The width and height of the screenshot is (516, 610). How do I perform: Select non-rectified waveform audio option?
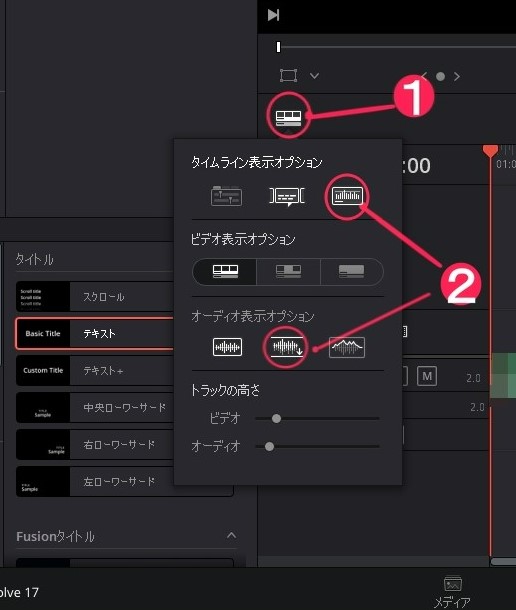tap(227, 347)
